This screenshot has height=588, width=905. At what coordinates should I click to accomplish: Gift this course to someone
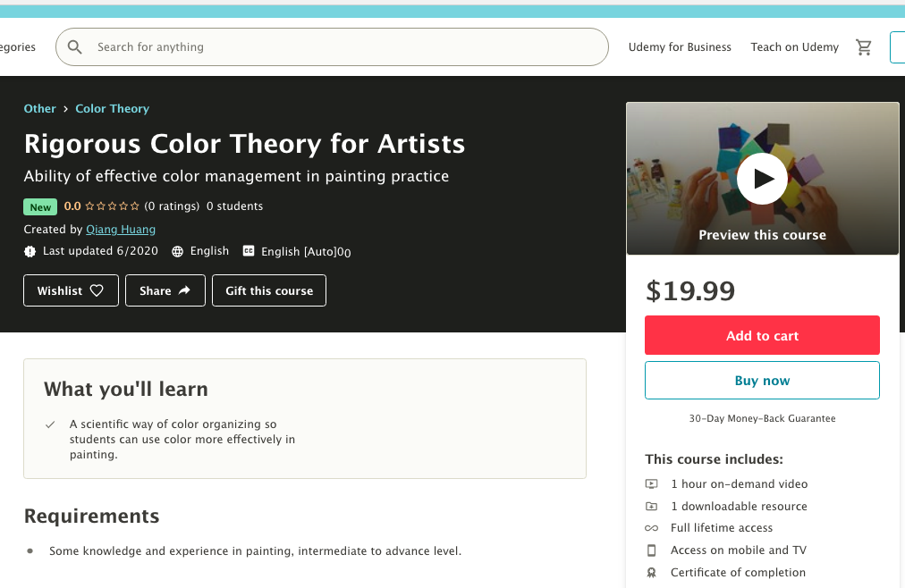pos(269,290)
